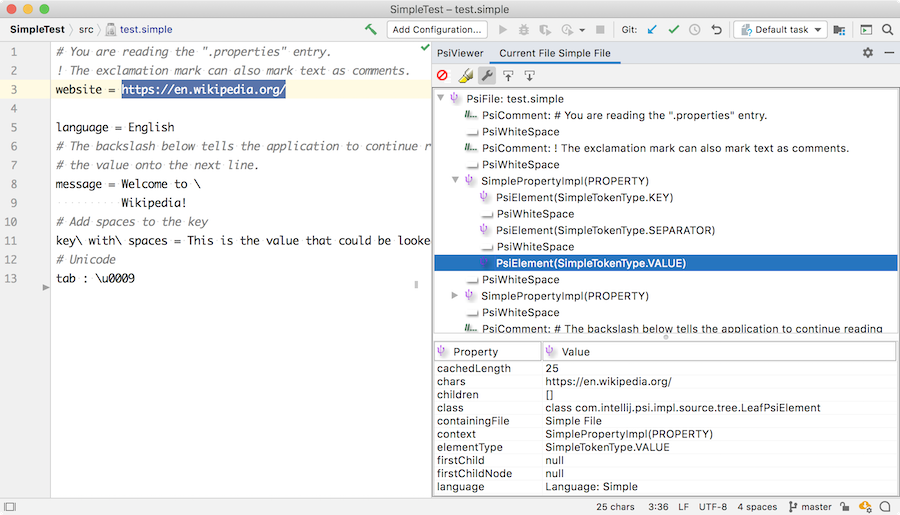900x515 pixels.
Task: Toggle the read-only lock icon in status bar
Action: click(845, 507)
